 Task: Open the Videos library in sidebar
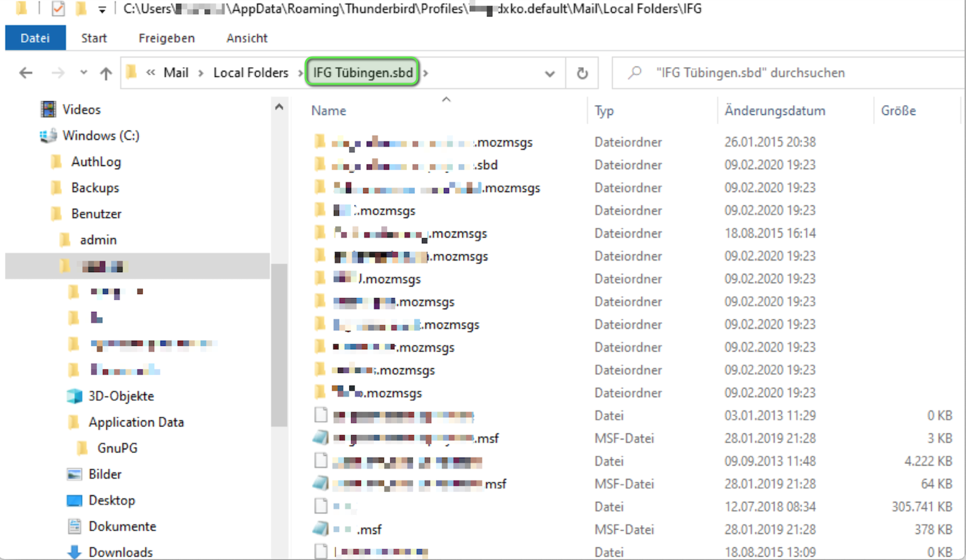pos(81,109)
